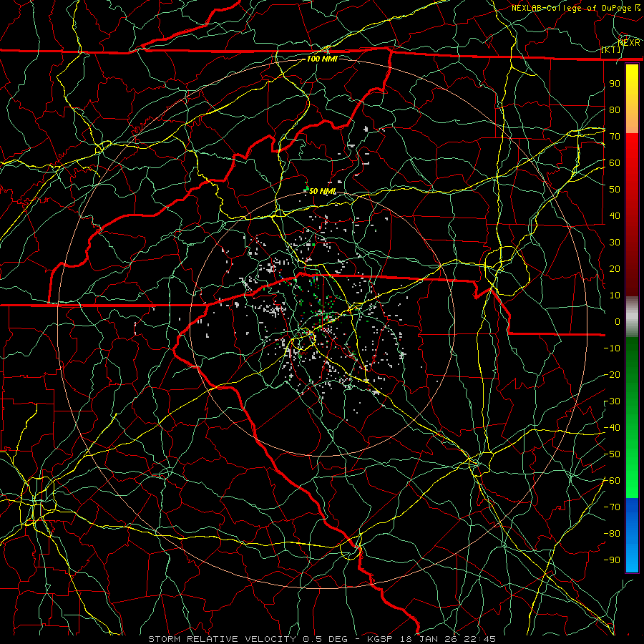Click the 70 value on velocity scale
Screen dimensions: 644x644
point(615,137)
